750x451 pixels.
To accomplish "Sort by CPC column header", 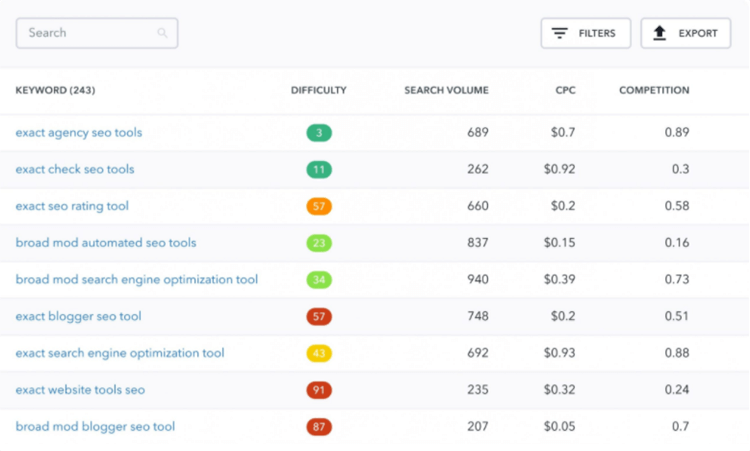I will point(565,90).
